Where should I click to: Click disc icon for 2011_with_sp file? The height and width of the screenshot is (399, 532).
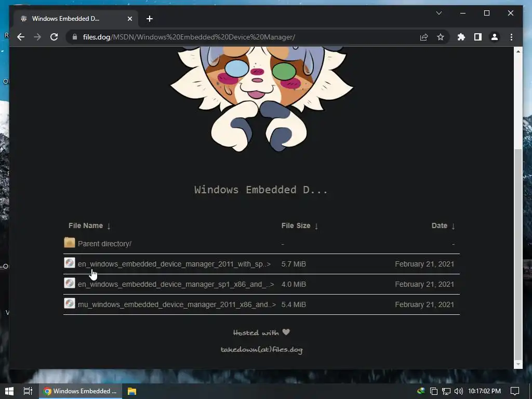(x=70, y=263)
